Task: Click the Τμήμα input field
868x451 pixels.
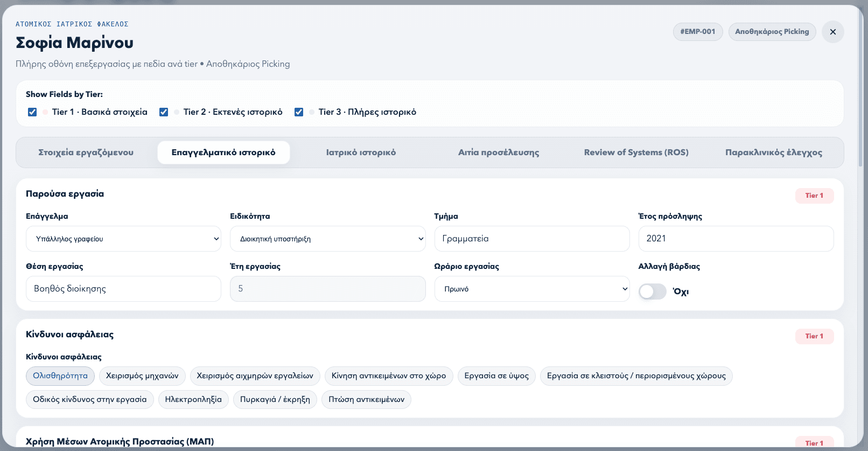Action: point(532,239)
